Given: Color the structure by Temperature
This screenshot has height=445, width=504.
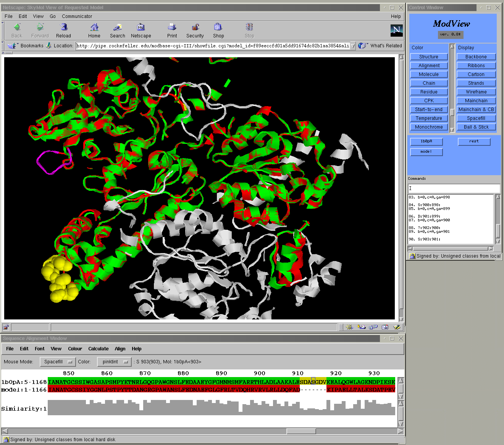Looking at the screenshot, I should 429,118.
